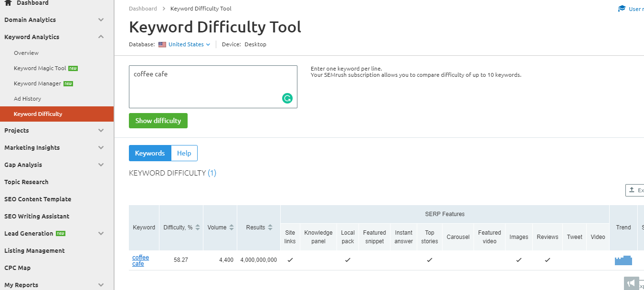Open the feedback megaphone icon
The height and width of the screenshot is (290, 644).
(631, 282)
